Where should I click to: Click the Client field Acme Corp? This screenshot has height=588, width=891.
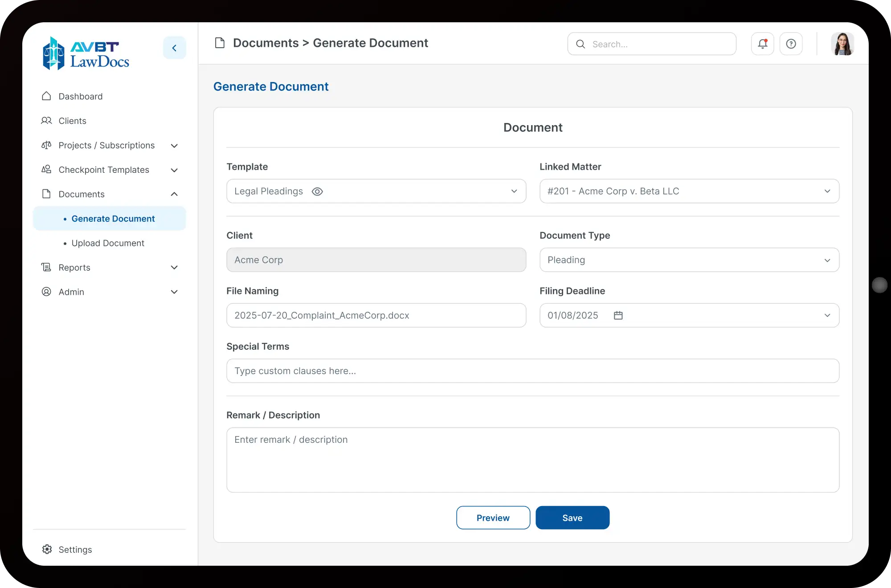pyautogui.click(x=376, y=260)
